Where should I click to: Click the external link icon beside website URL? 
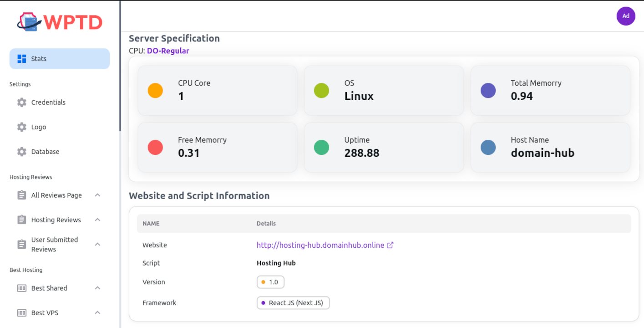(390, 245)
